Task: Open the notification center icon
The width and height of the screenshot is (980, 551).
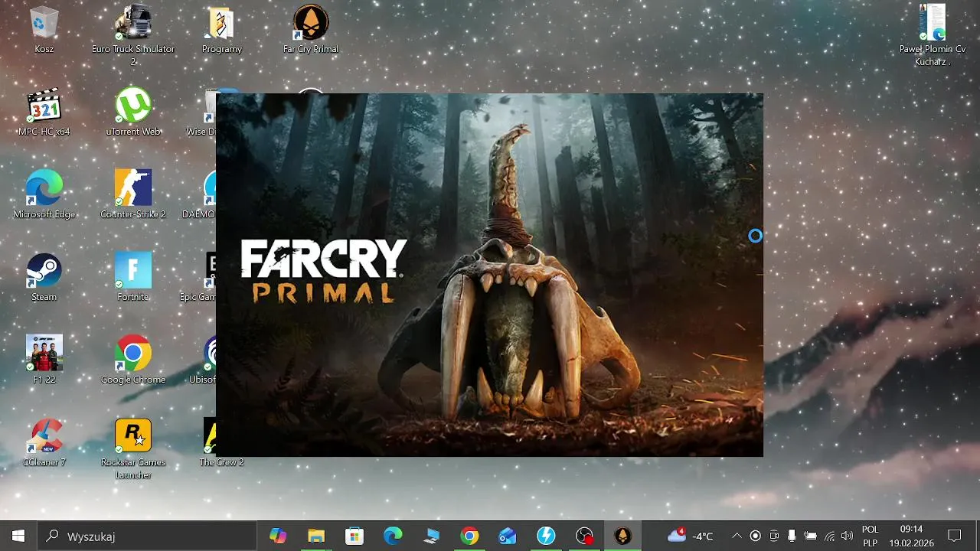Action: pos(955,536)
